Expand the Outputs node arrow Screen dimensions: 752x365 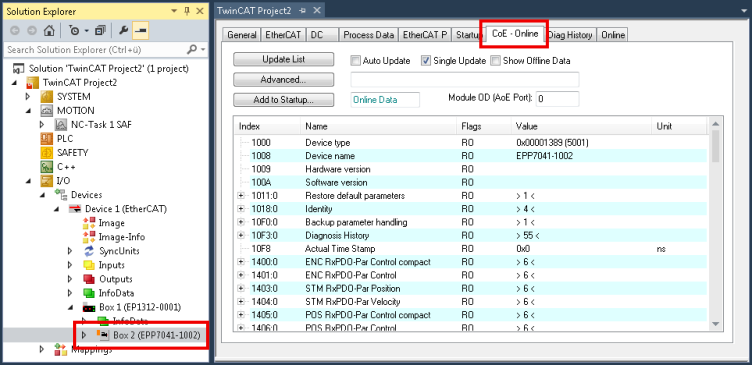pos(70,279)
